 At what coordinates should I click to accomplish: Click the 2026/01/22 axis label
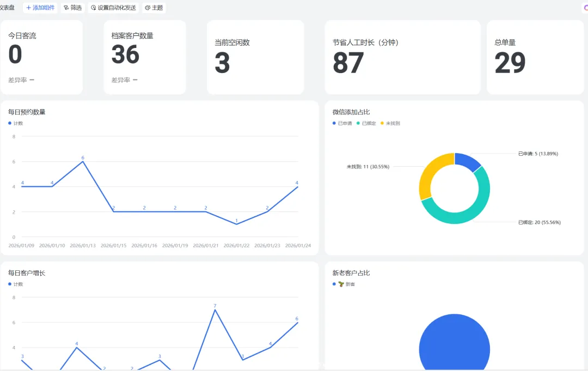tap(237, 245)
